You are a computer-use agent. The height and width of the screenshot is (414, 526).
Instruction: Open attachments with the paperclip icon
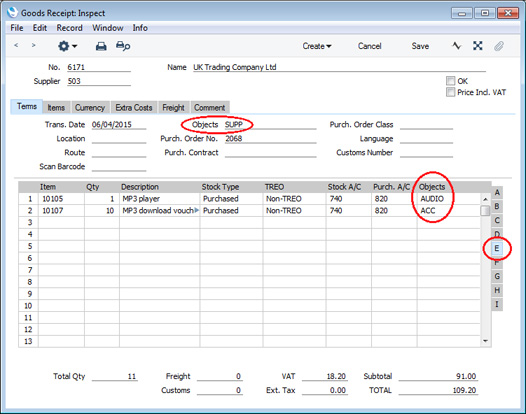coord(499,46)
